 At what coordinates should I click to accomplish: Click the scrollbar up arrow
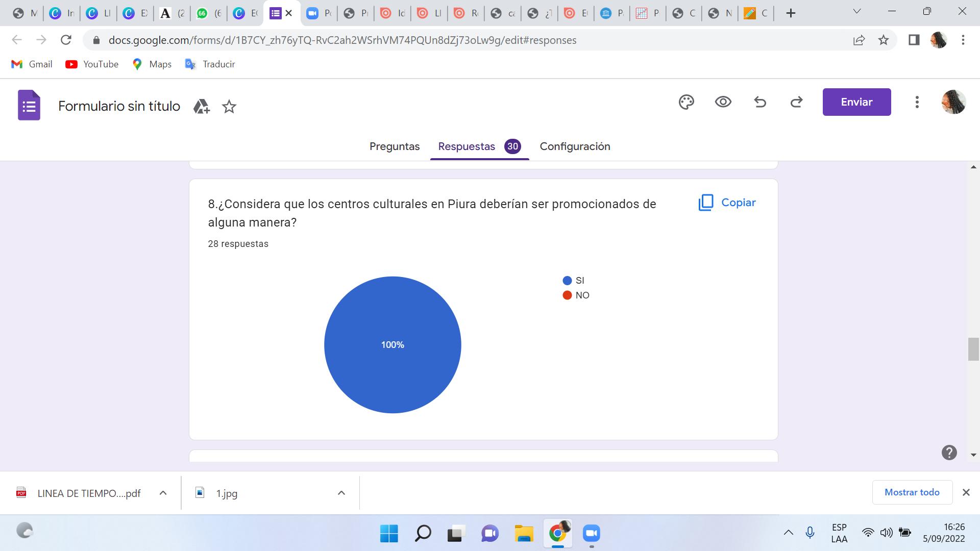tap(973, 167)
